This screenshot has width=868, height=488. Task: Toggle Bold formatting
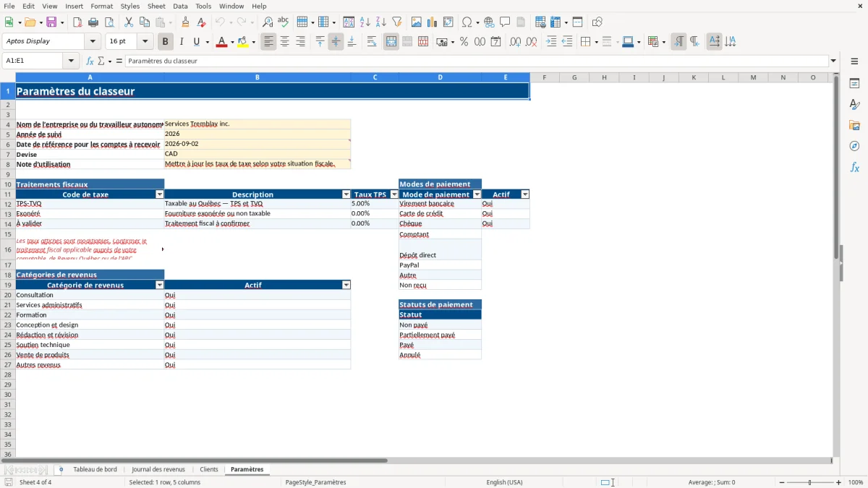[166, 42]
